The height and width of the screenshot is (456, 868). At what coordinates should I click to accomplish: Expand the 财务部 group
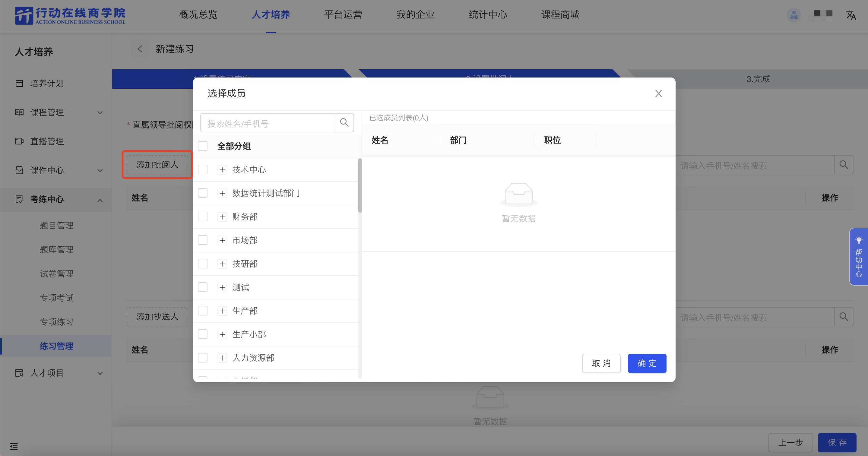click(x=222, y=217)
